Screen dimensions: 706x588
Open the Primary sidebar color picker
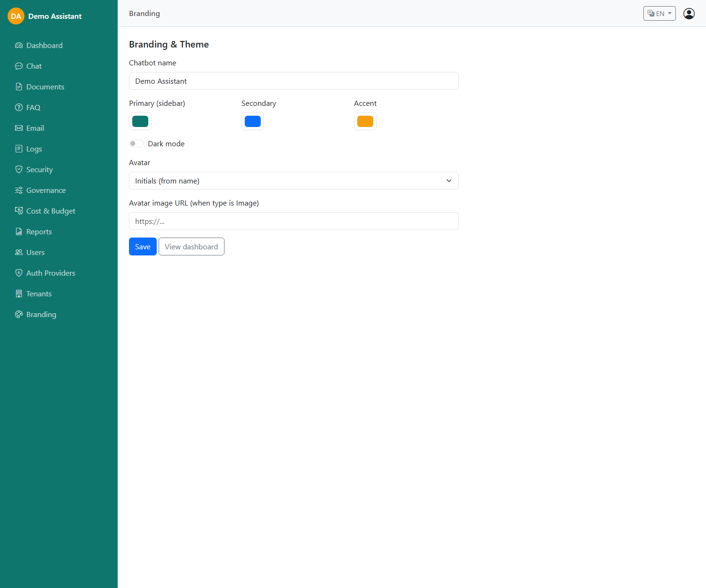[x=140, y=121]
